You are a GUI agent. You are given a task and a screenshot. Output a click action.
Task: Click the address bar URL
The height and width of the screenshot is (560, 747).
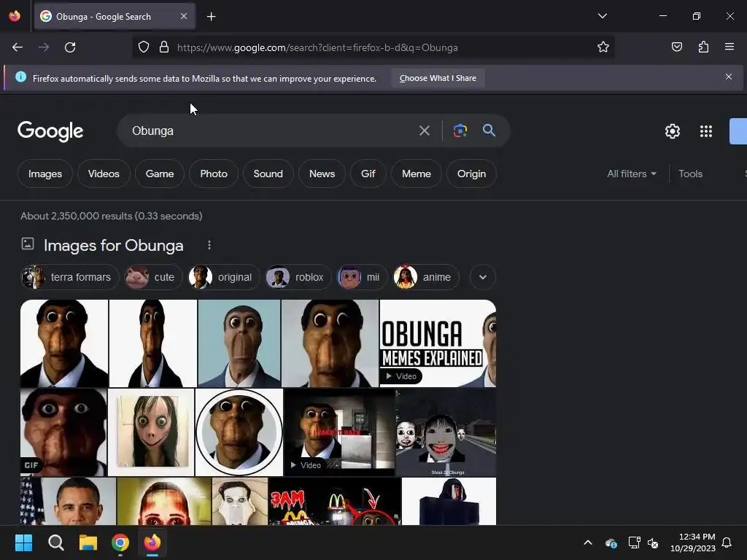click(x=317, y=47)
